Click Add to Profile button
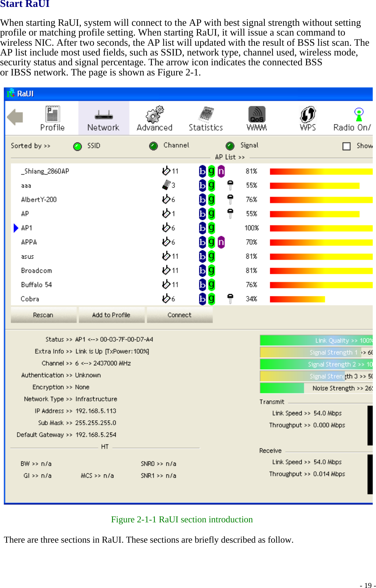376x588 pixels. 111,315
